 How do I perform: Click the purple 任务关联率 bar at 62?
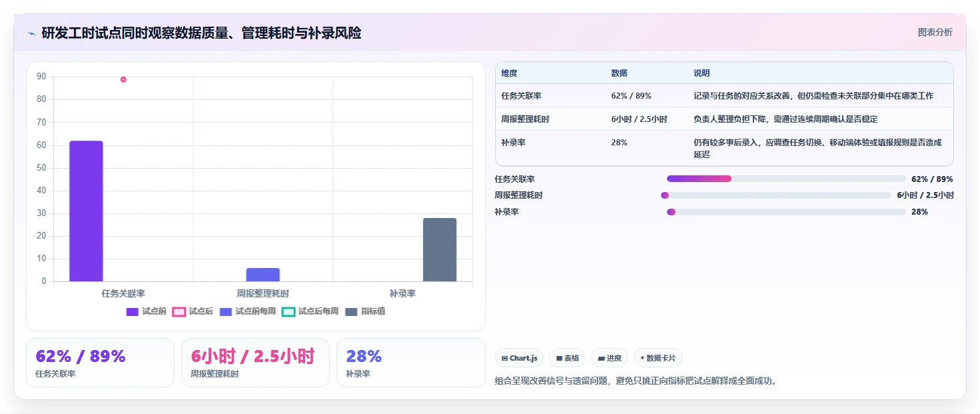tap(86, 211)
